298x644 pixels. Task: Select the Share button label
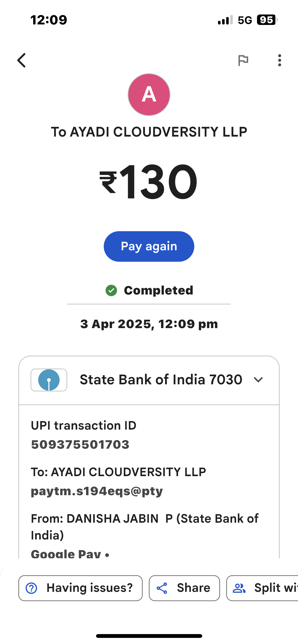point(194,588)
